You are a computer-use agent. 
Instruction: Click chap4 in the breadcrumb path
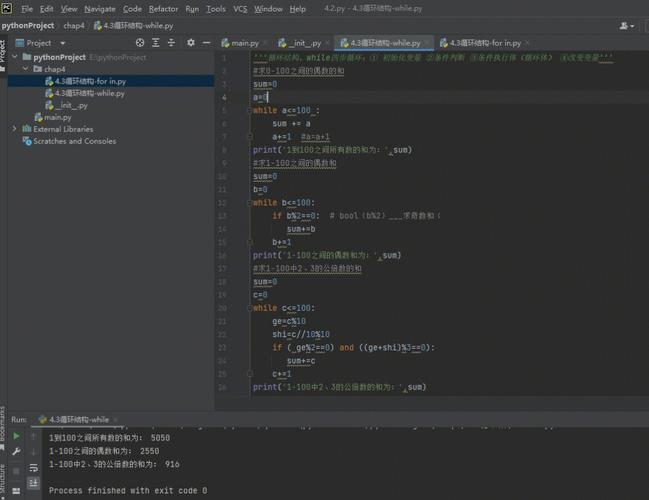(74, 26)
